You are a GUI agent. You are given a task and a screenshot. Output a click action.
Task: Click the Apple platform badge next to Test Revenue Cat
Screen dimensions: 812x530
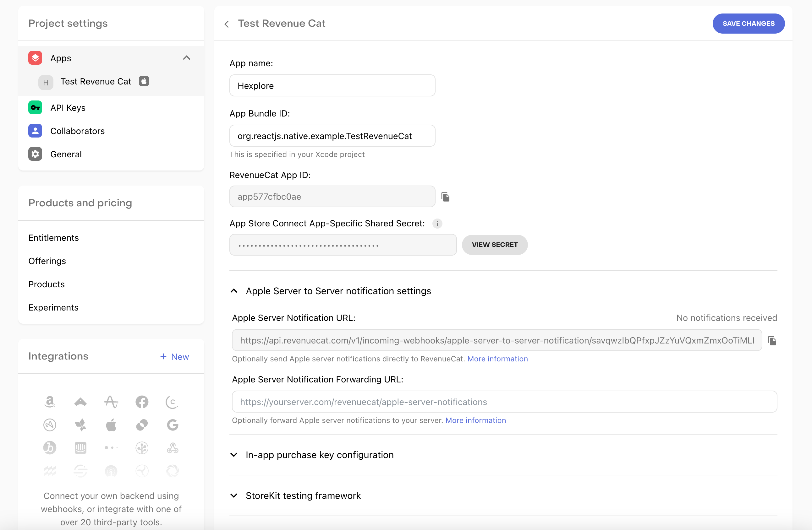pyautogui.click(x=144, y=81)
